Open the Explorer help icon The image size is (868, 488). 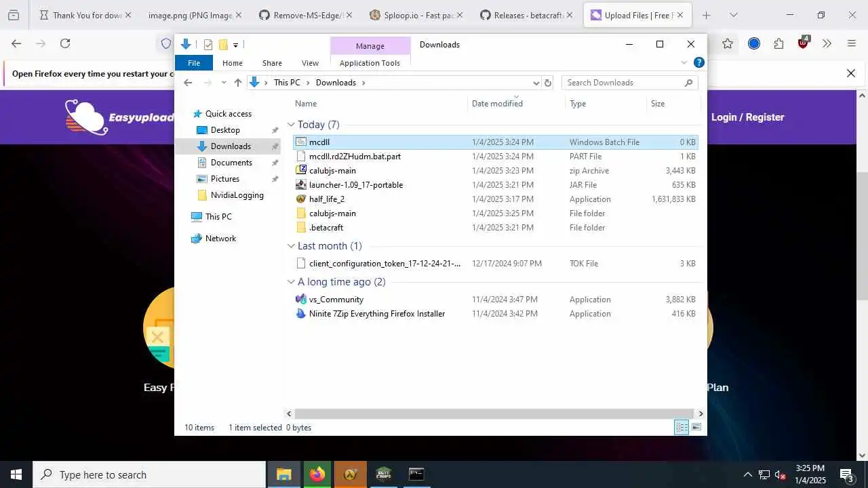[698, 62]
